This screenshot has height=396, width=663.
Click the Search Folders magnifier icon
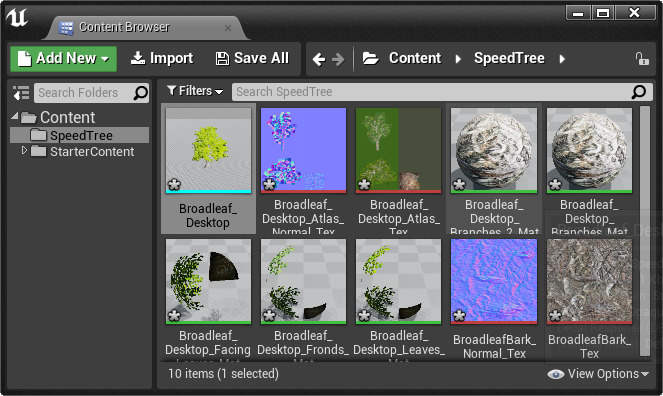(x=140, y=93)
